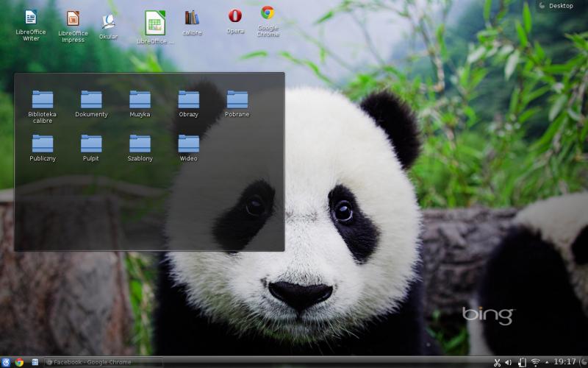Open the KDE application launcher menu
The width and height of the screenshot is (588, 368).
point(6,362)
